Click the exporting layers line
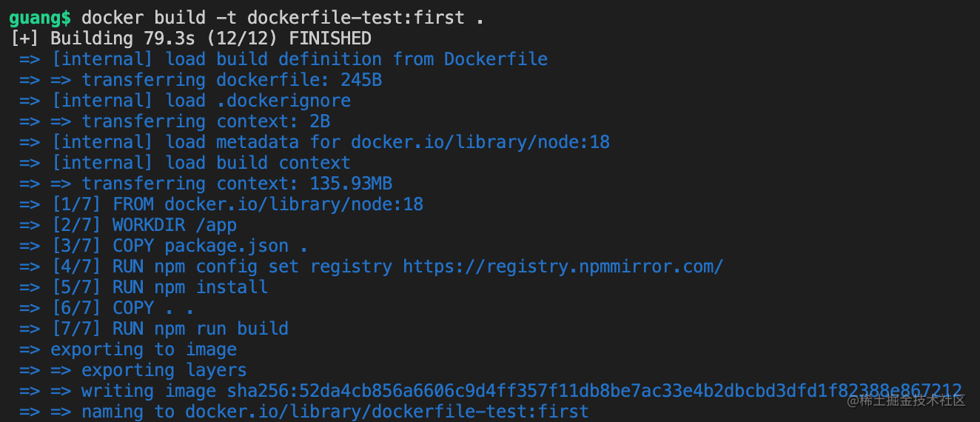Screen dimensions: 980x422 [133, 370]
